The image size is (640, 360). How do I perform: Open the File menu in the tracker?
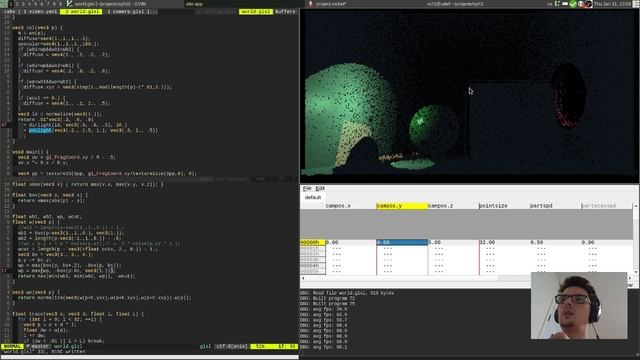tap(307, 188)
